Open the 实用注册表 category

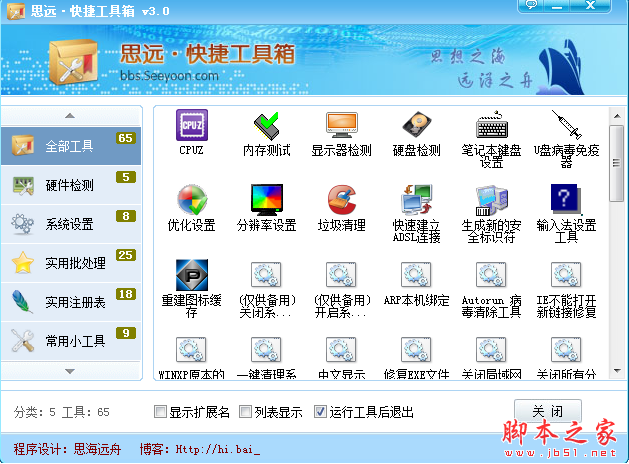(x=71, y=302)
